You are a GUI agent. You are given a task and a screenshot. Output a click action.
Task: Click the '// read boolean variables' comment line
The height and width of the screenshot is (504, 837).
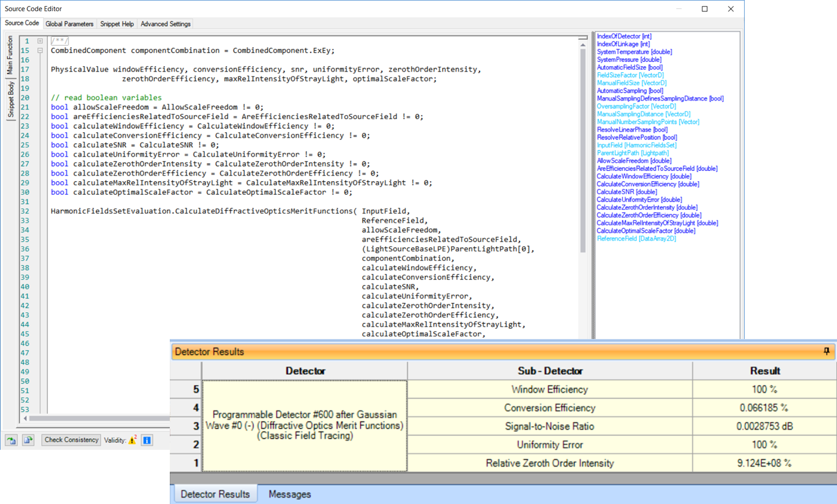tap(106, 98)
